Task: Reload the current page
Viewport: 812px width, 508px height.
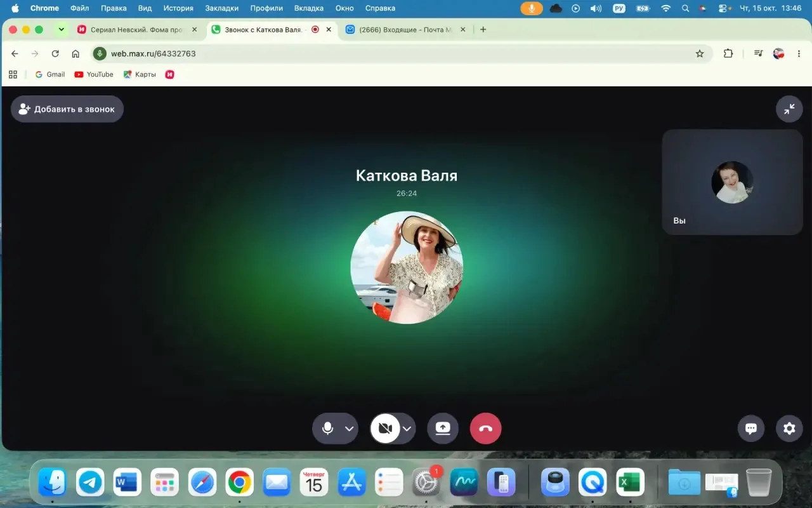Action: [x=55, y=54]
